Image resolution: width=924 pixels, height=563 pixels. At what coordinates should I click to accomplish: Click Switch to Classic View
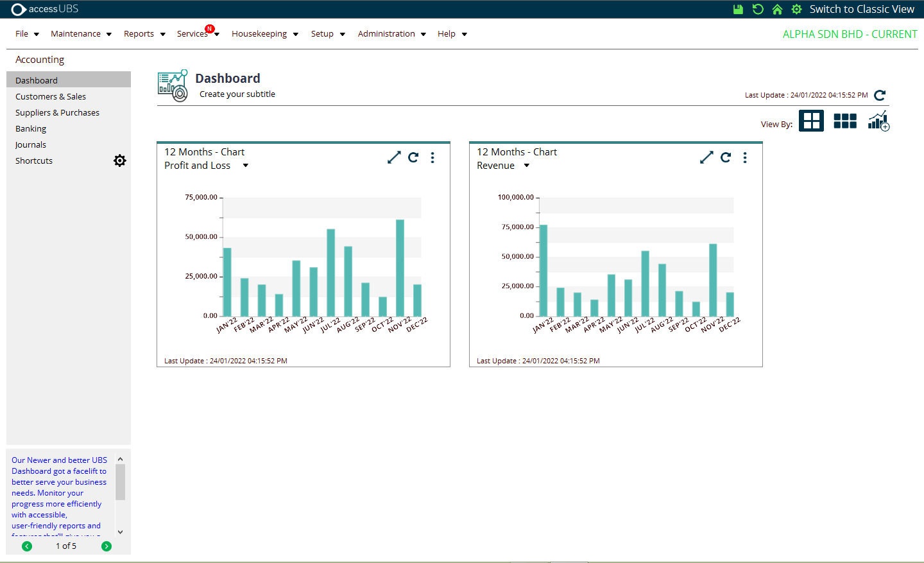point(861,9)
